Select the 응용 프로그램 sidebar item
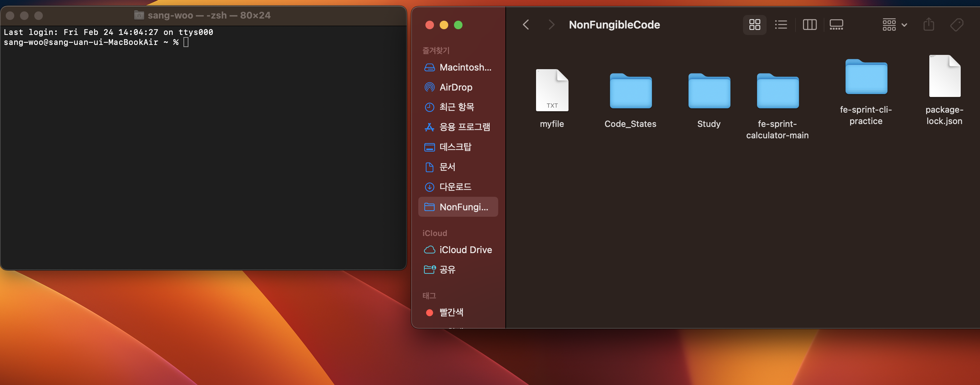The image size is (980, 385). [464, 127]
